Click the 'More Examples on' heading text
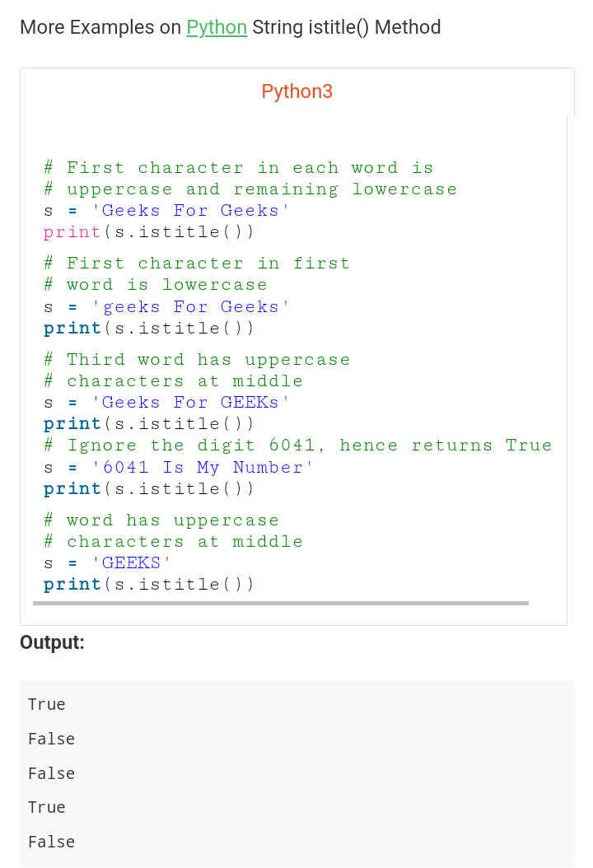This screenshot has width=593, height=868. [100, 27]
